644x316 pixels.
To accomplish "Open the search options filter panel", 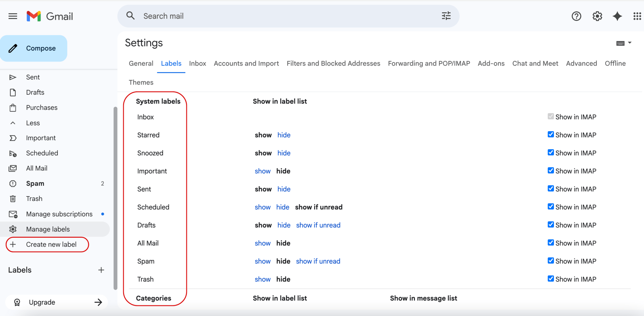I will (x=446, y=16).
